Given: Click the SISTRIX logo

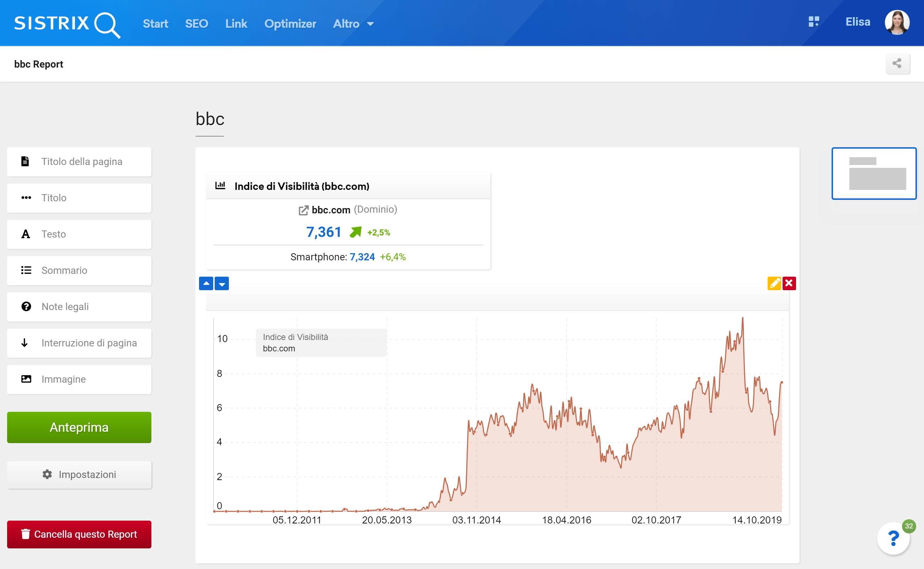Looking at the screenshot, I should click(67, 24).
